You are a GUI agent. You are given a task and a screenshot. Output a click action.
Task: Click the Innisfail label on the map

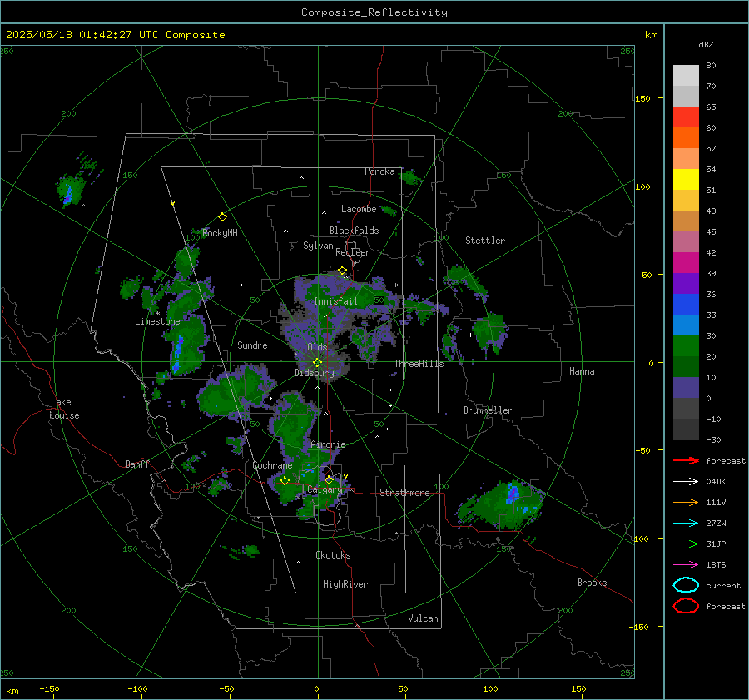335,301
